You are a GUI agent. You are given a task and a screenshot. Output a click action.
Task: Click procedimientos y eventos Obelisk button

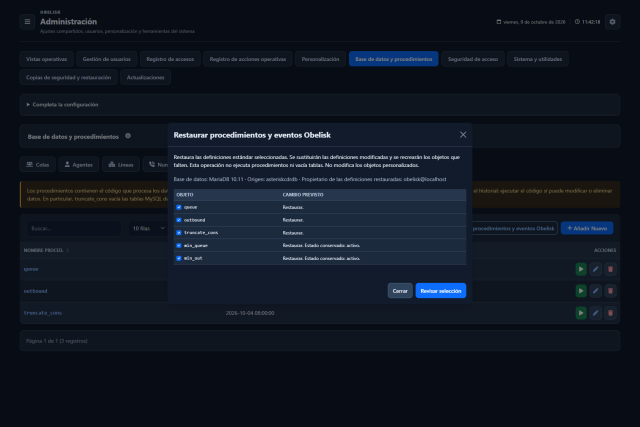(x=513, y=228)
